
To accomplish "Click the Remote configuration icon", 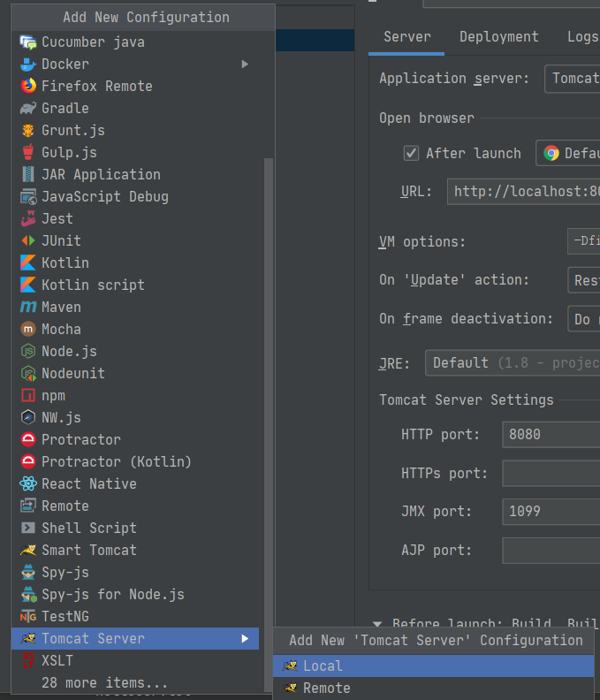I will (x=27, y=506).
